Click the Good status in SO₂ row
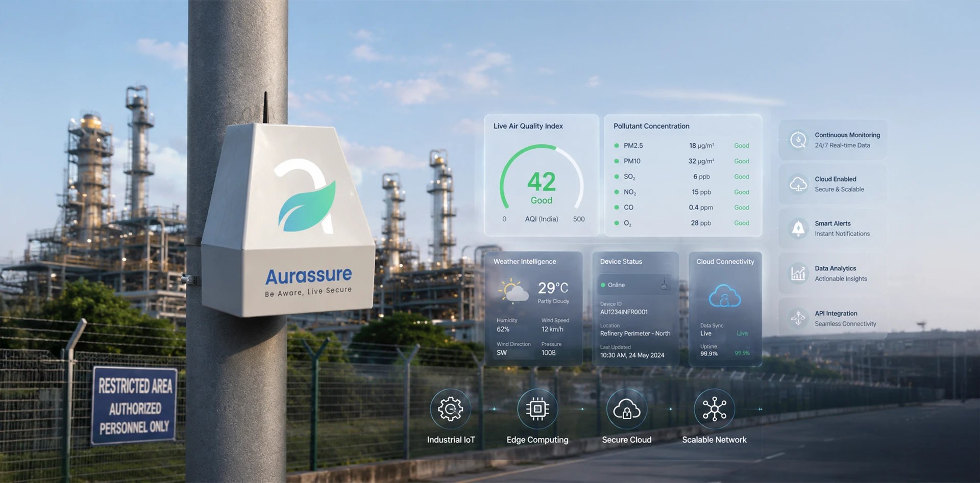 pyautogui.click(x=742, y=177)
